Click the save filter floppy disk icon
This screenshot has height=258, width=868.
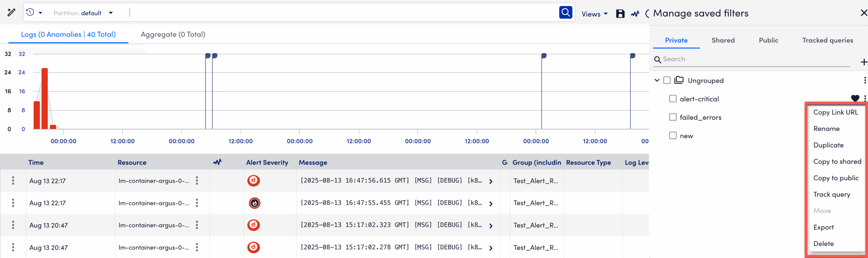(620, 14)
